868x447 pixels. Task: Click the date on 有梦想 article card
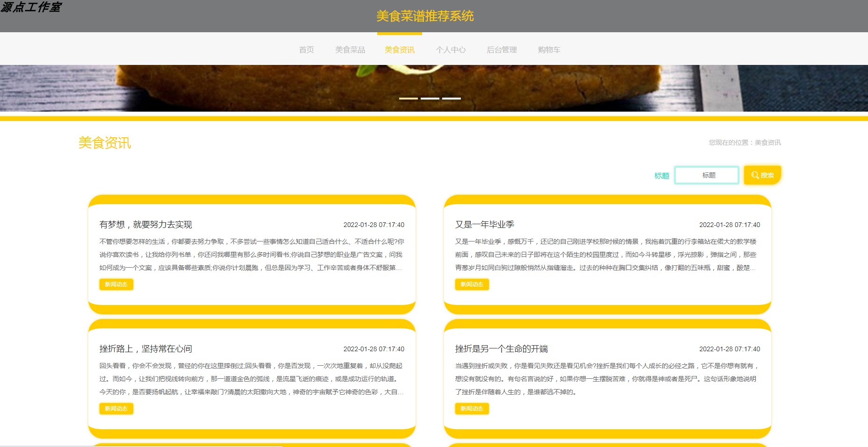pos(374,225)
